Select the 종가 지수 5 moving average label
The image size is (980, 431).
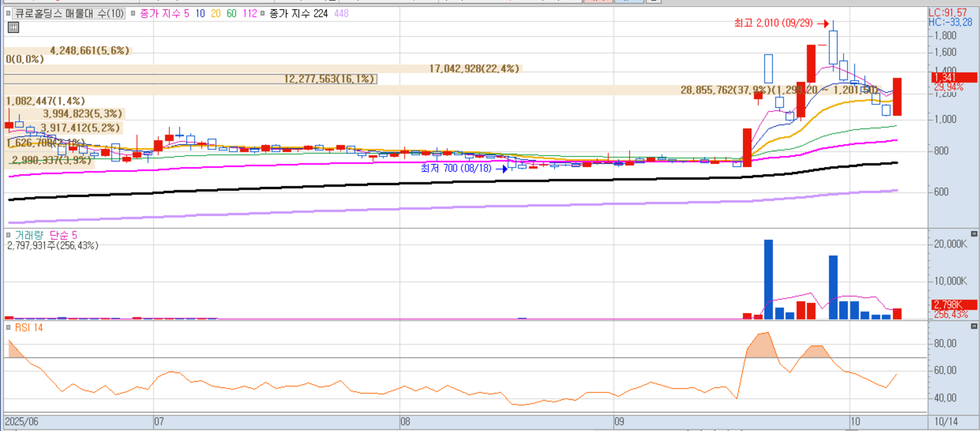click(164, 13)
